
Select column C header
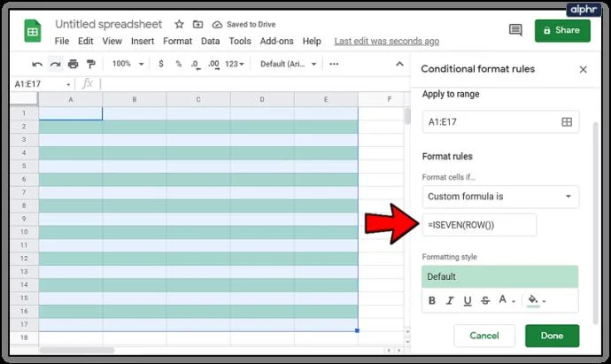198,99
